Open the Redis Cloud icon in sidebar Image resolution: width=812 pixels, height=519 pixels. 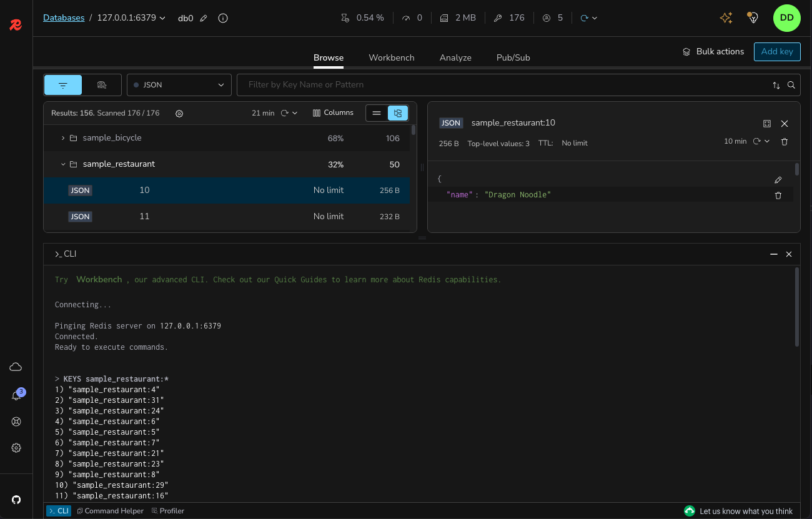16,367
